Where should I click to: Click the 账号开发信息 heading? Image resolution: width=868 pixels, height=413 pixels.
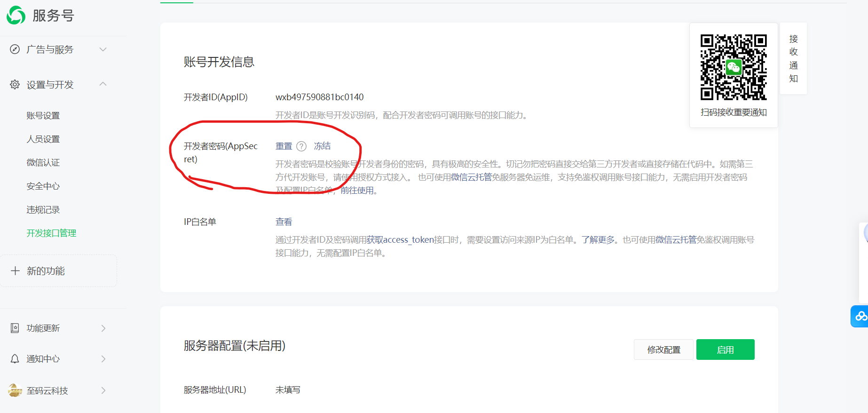point(219,62)
